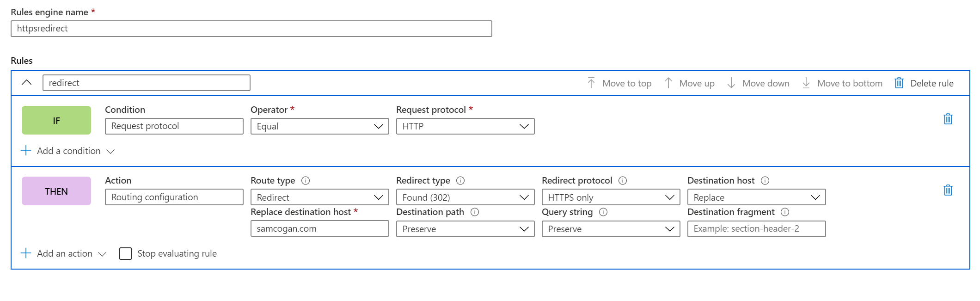Collapse the redirect rule panel

pyautogui.click(x=27, y=82)
